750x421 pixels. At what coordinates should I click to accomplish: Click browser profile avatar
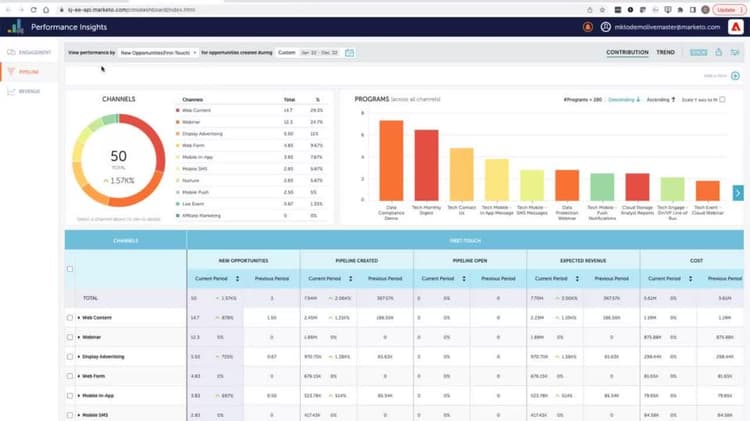tap(705, 10)
